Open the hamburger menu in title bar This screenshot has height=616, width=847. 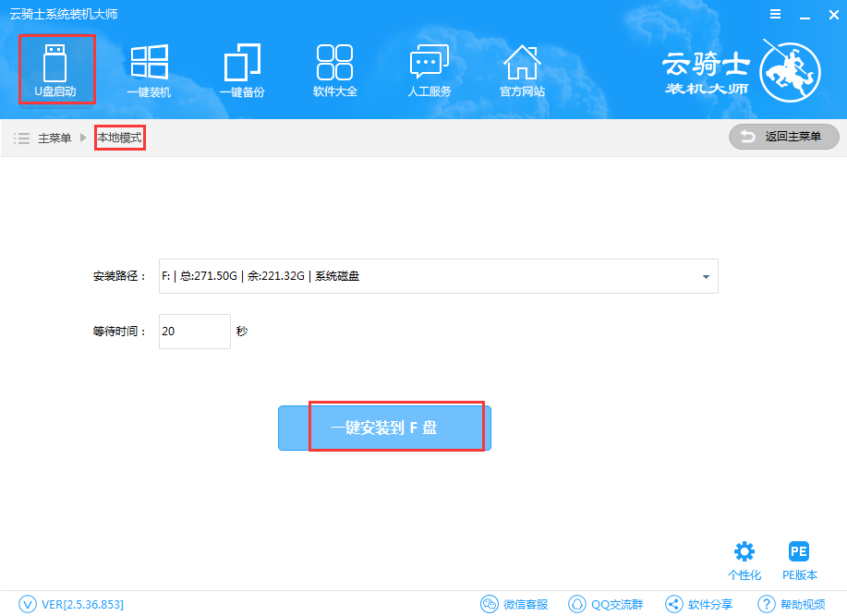tap(775, 15)
